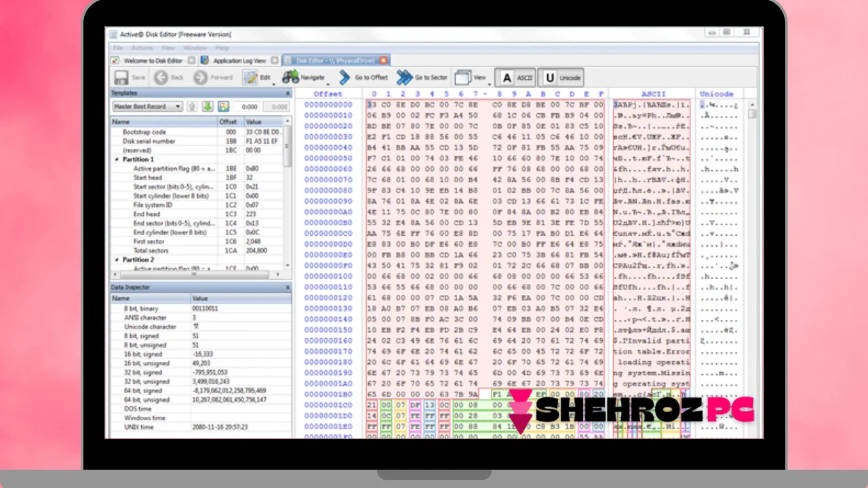Select the Disk Editor PhysicalDrive0 tab
The image size is (868, 488).
(x=336, y=60)
